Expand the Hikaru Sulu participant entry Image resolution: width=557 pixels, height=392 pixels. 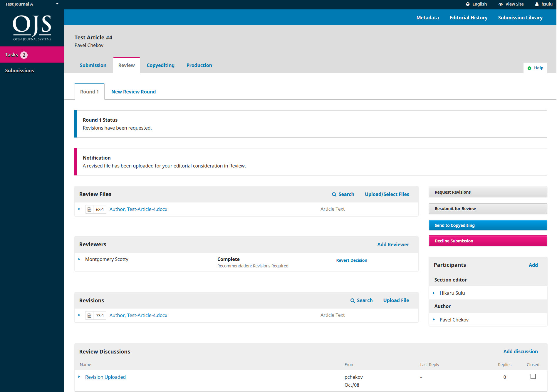tap(434, 293)
